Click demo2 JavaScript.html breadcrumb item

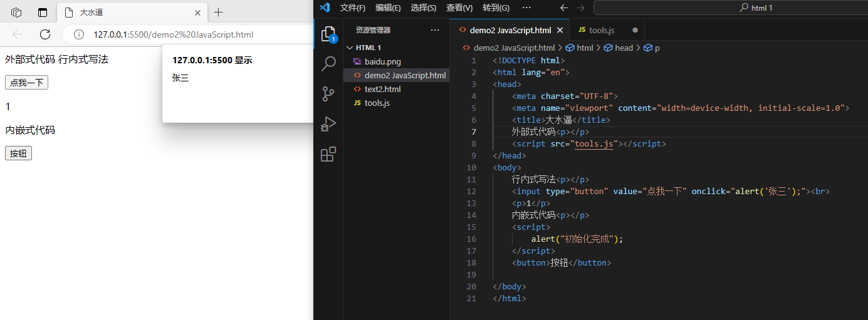click(509, 48)
